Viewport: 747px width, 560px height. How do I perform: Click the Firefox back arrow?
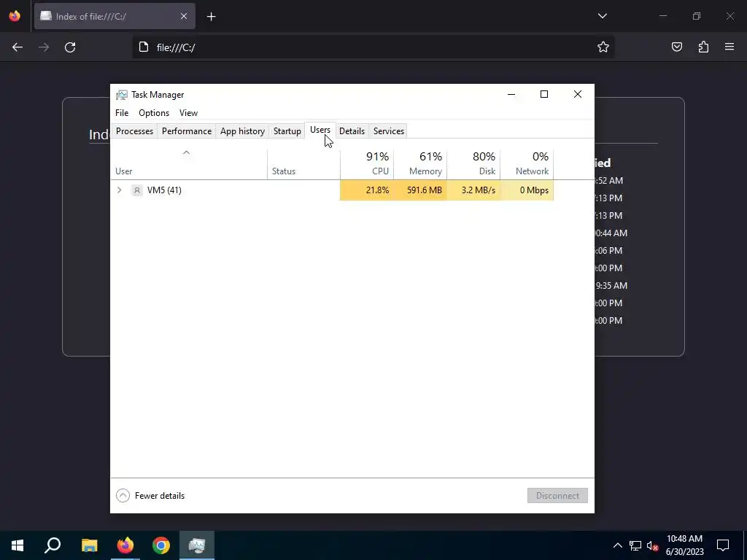point(18,47)
